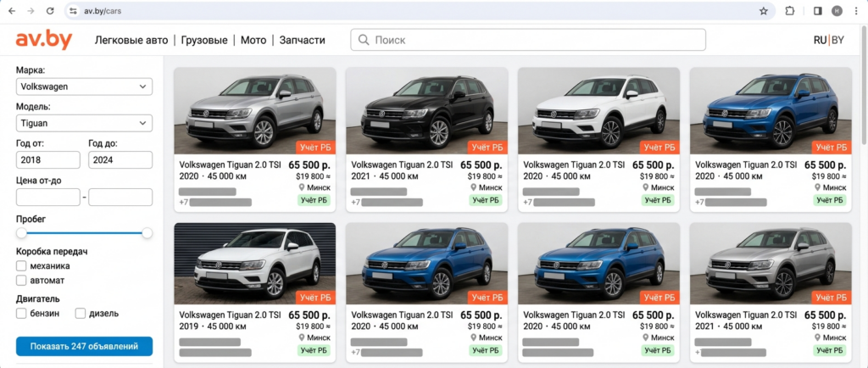
Task: Click the location pin on the 2019 white Tiguan card
Action: tap(302, 337)
